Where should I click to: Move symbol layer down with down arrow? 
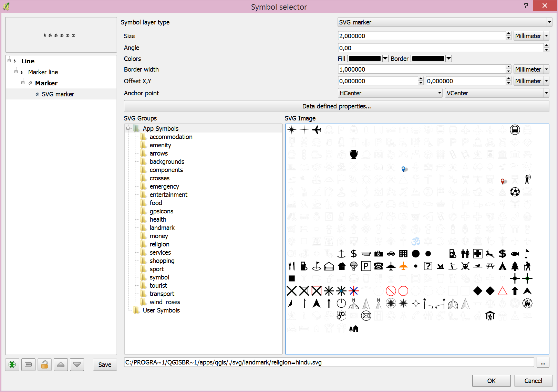tap(77, 364)
